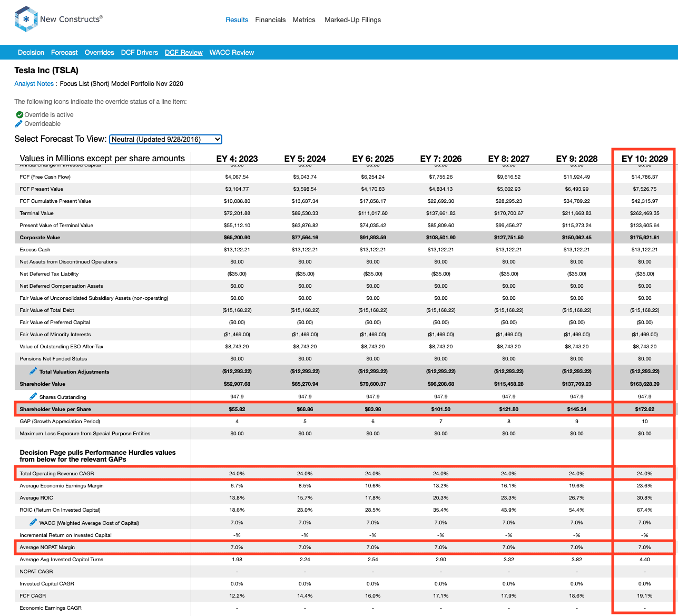678x616 pixels.
Task: Click the EY 10: 2029 column header
Action: [645, 159]
